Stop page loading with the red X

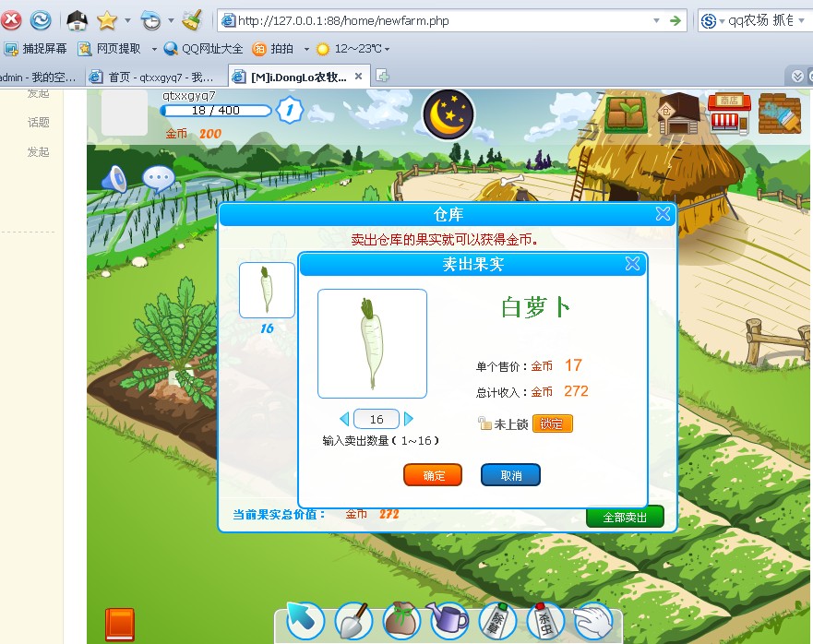point(11,20)
